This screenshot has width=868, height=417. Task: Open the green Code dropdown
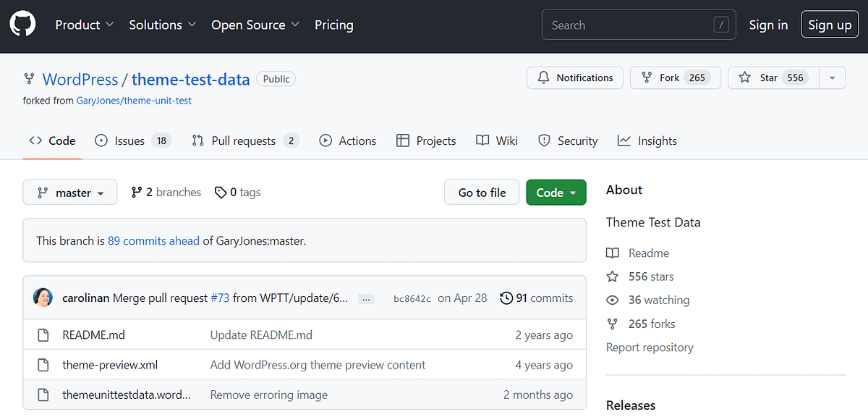(x=556, y=192)
